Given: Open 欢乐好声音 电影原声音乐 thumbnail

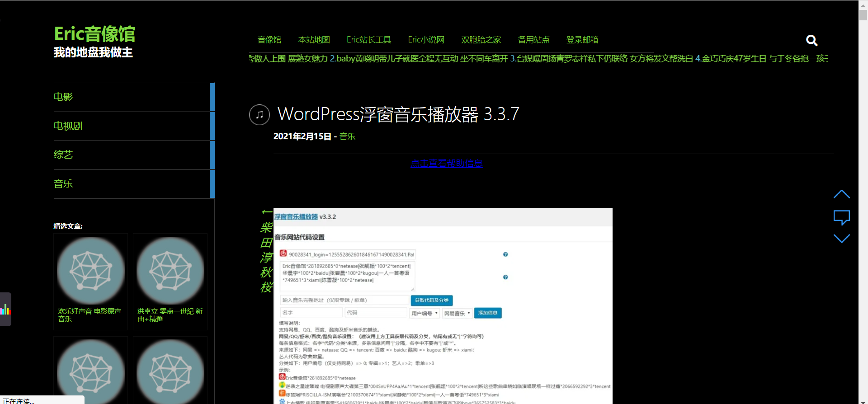Looking at the screenshot, I should click(91, 271).
